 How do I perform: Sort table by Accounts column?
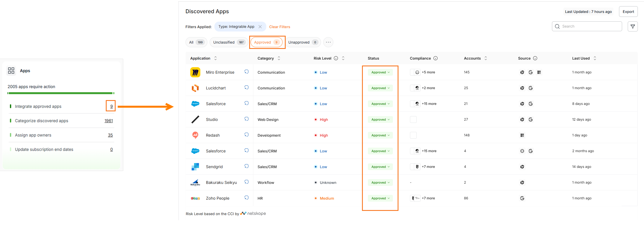coord(486,58)
